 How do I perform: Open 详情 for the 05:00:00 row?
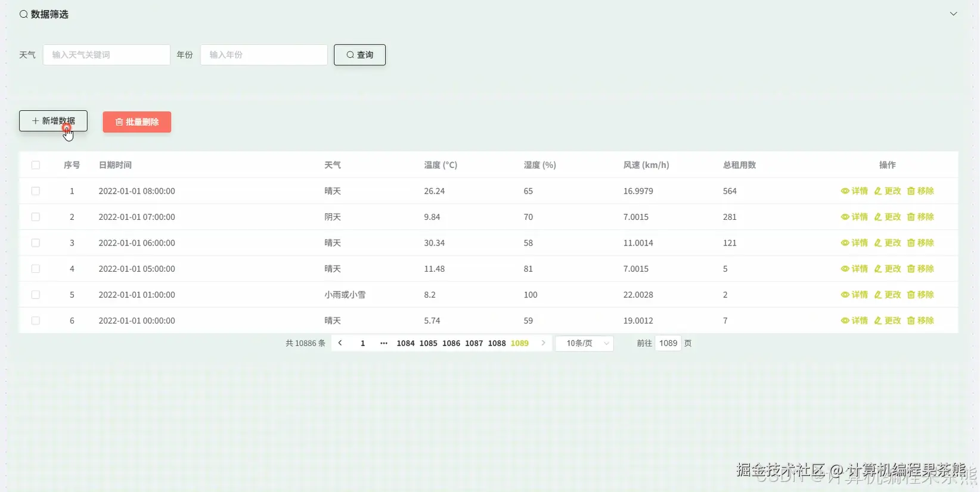[x=854, y=269]
